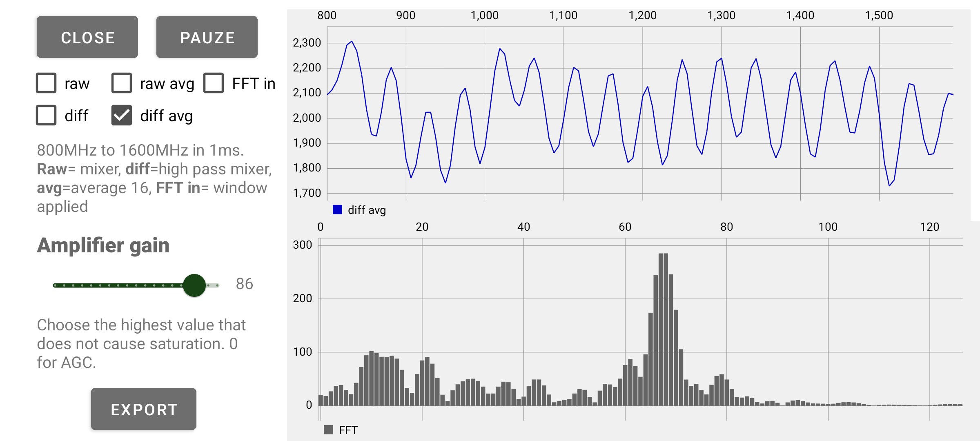The width and height of the screenshot is (980, 441).
Task: Tick the FFT in checkbox
Action: [214, 83]
